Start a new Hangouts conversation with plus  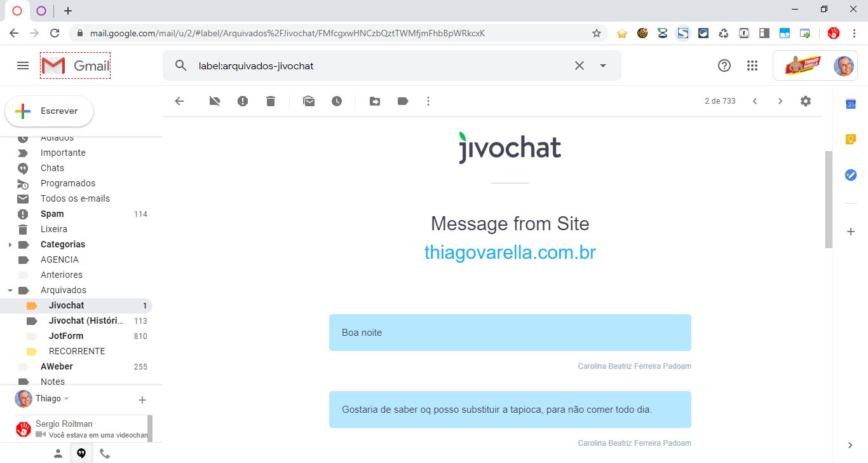142,400
